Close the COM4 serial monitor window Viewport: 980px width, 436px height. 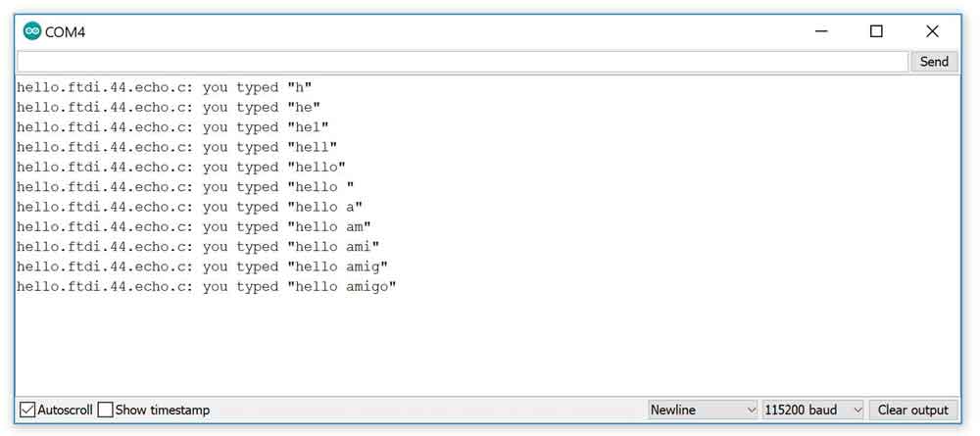(x=932, y=31)
